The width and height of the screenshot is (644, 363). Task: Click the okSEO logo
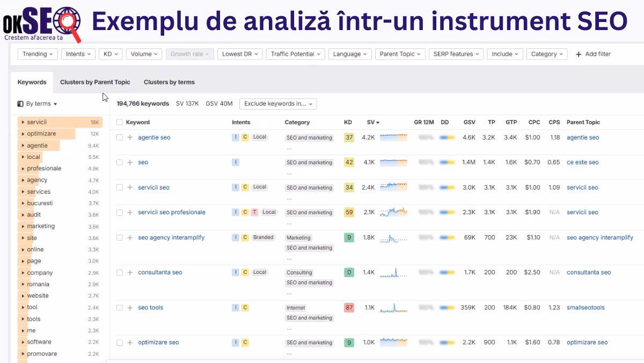(x=42, y=24)
